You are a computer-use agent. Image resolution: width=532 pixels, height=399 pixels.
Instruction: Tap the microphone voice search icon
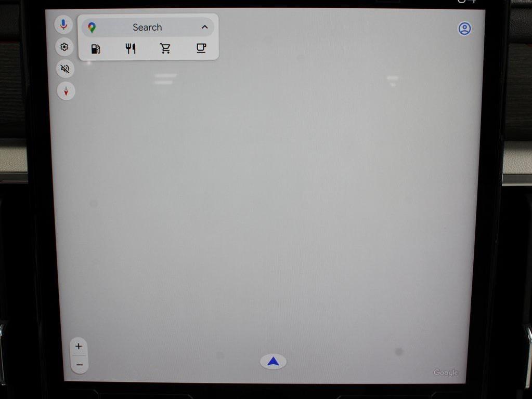(64, 24)
